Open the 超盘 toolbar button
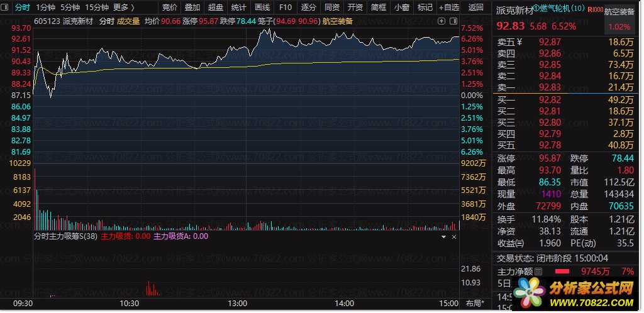Viewport: 644px width, 313px height. coord(216,8)
